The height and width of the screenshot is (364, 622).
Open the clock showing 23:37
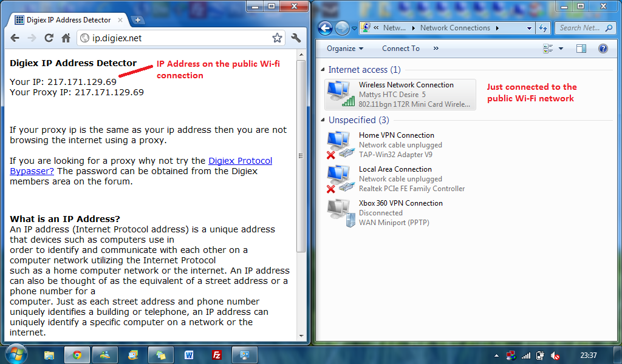coord(588,356)
